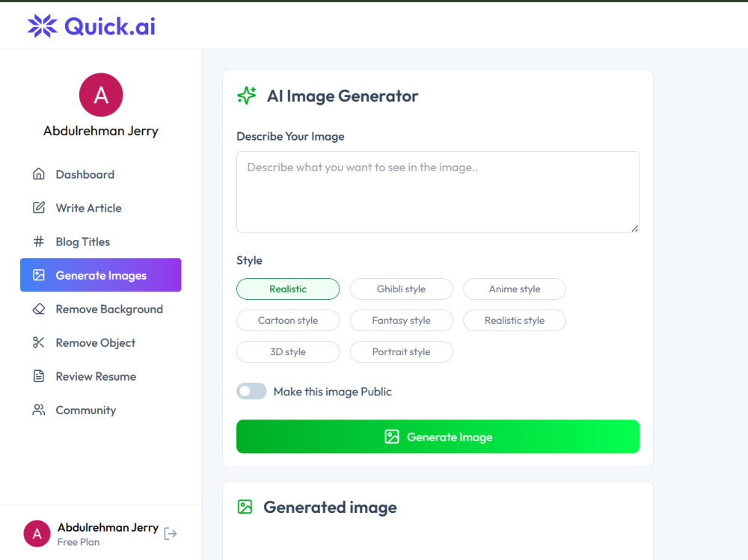Click the Quick.ai snowflake logo icon
The width and height of the screenshot is (748, 560).
tap(43, 25)
